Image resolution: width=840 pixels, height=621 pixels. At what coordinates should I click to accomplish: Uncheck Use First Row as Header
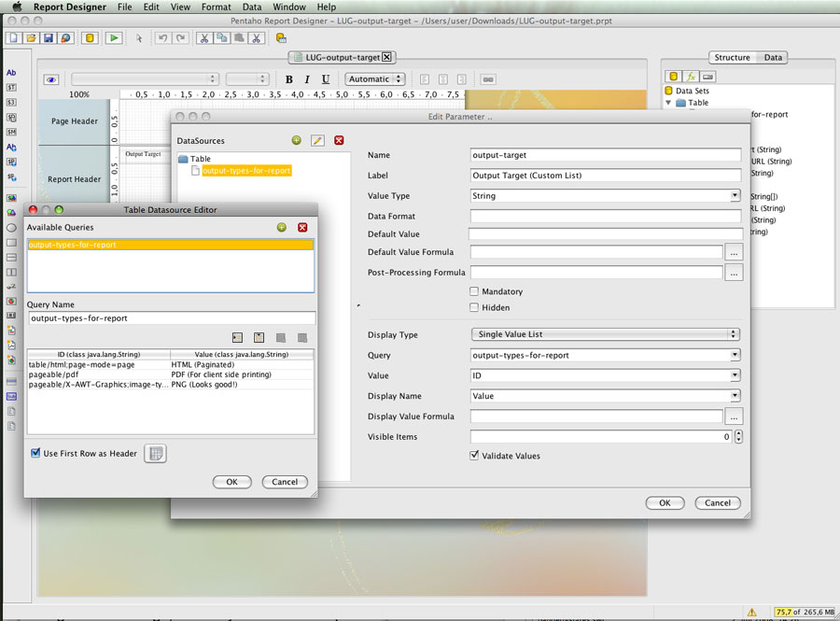[36, 454]
